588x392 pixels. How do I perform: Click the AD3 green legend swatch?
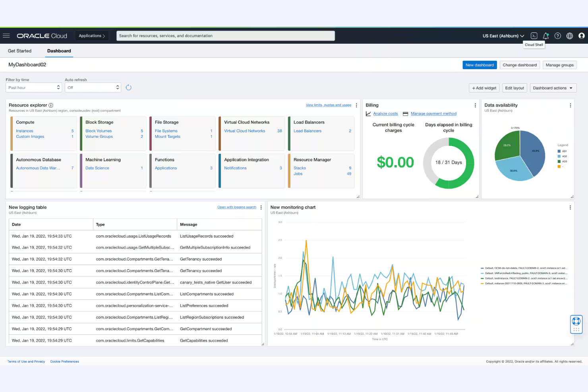(x=559, y=162)
